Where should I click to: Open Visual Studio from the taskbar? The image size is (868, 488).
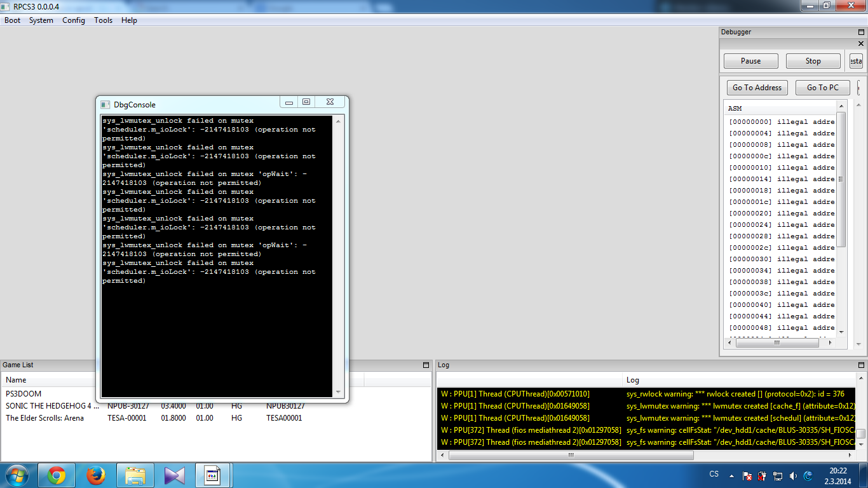[174, 475]
